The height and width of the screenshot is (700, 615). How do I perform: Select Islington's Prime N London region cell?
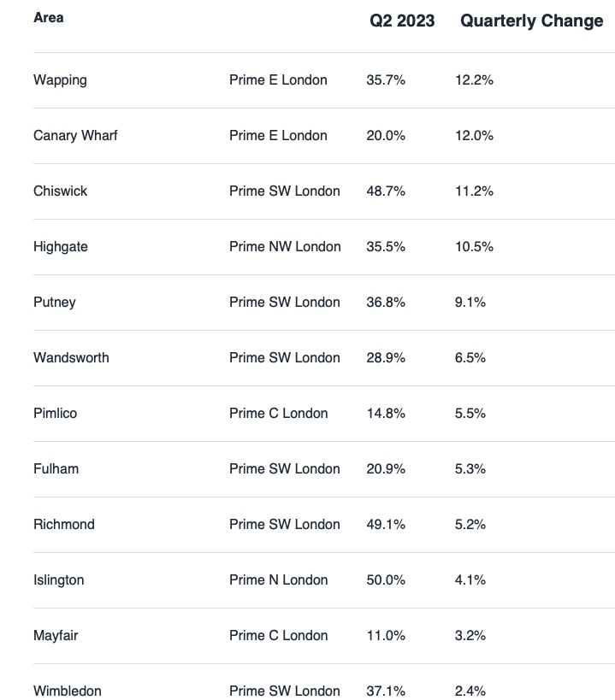278,580
